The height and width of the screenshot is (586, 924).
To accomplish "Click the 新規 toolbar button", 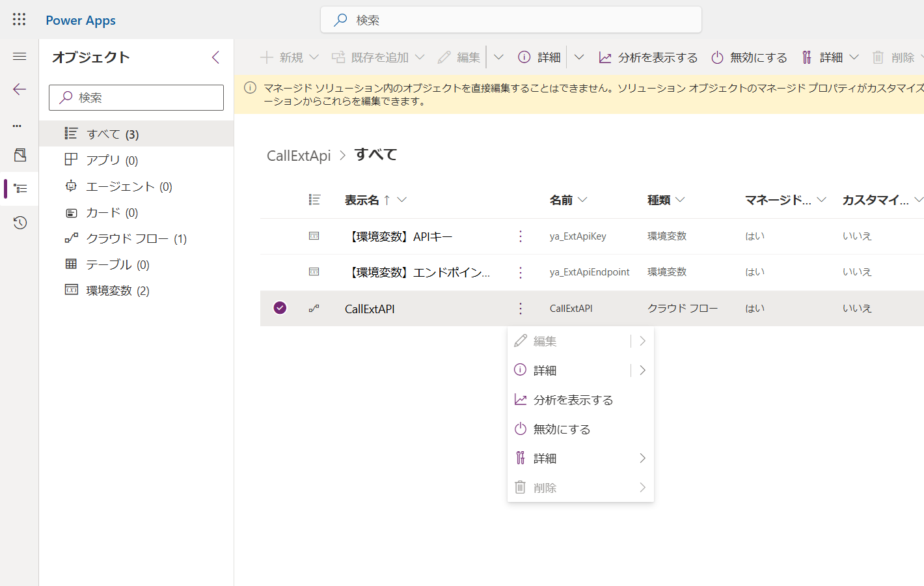I will pos(290,57).
